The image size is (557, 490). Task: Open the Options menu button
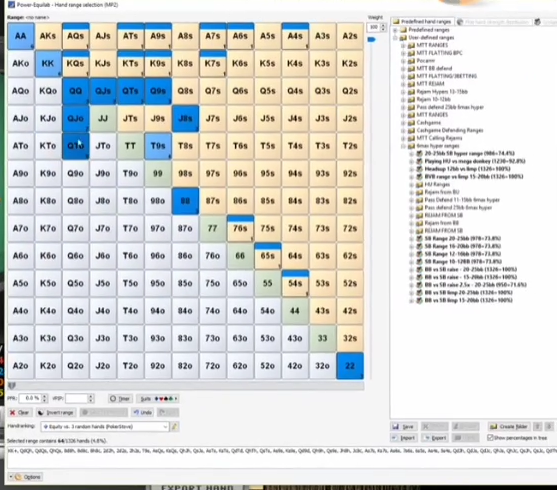click(x=25, y=477)
